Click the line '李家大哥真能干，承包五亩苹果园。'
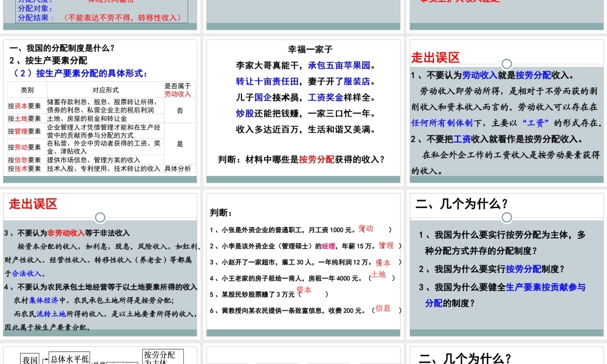 (306, 66)
